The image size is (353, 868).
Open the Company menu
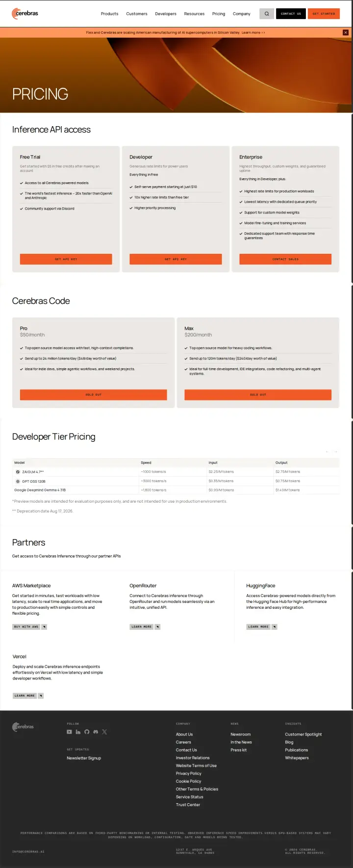pos(242,14)
